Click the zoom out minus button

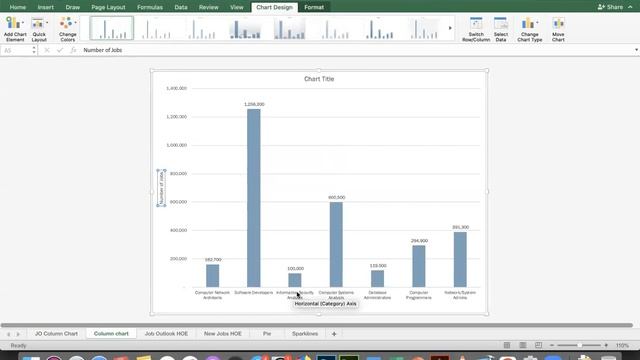coord(552,345)
